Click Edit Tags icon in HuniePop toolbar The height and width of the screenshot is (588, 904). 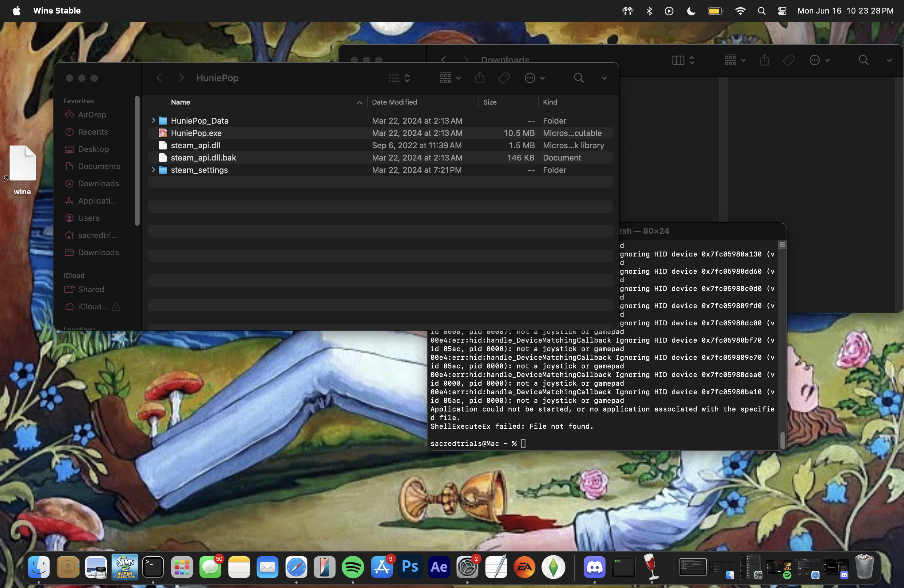pyautogui.click(x=504, y=78)
